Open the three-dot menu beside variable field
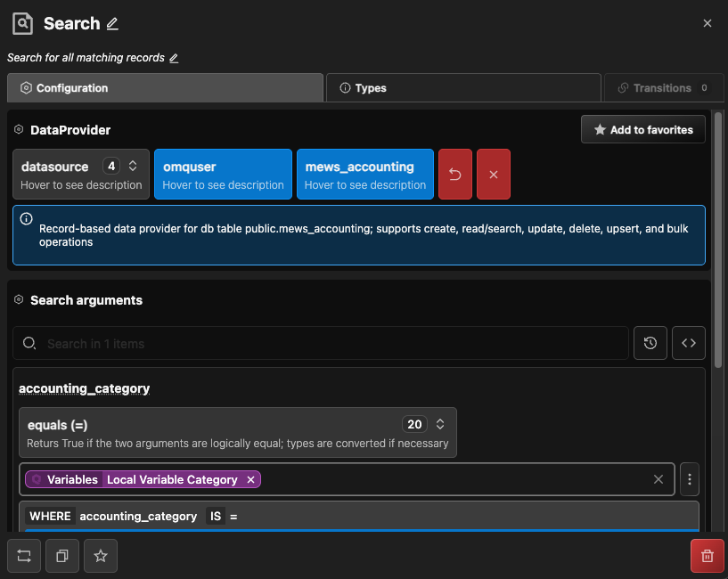 (x=690, y=479)
